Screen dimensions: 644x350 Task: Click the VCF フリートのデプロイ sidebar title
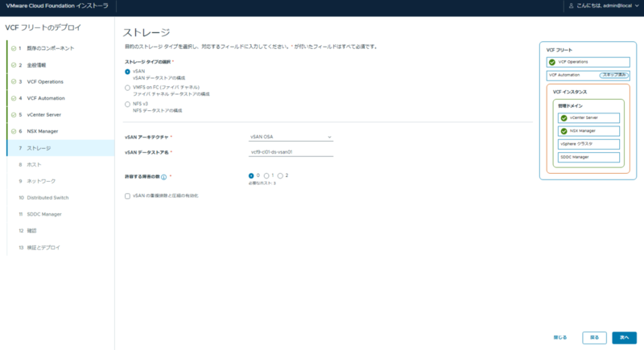pyautogui.click(x=43, y=27)
